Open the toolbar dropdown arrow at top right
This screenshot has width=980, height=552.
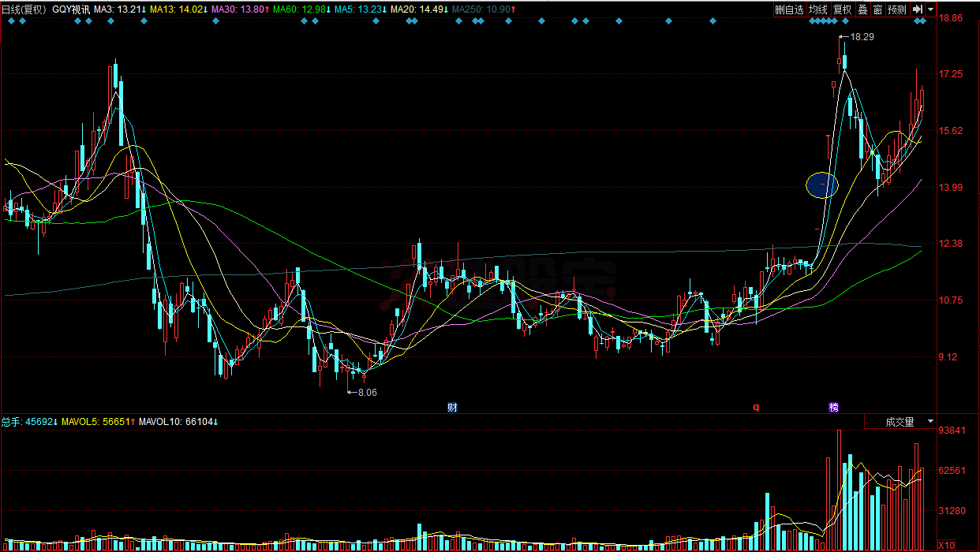click(x=931, y=9)
